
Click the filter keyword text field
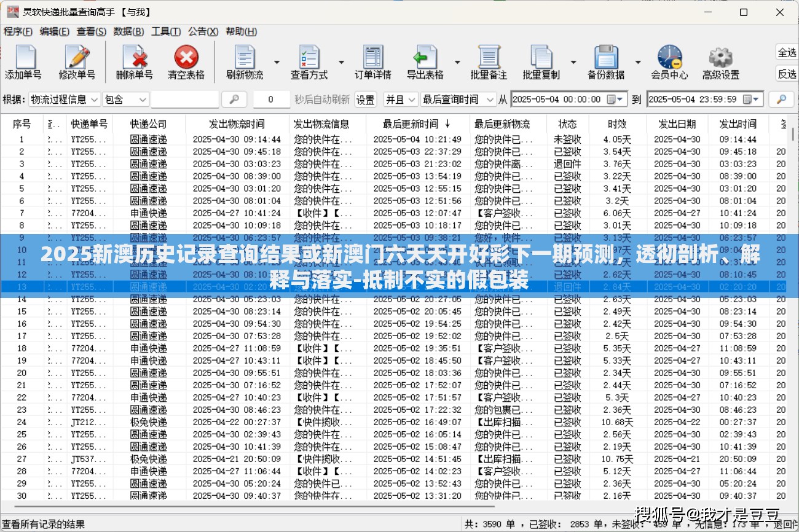pyautogui.click(x=185, y=99)
